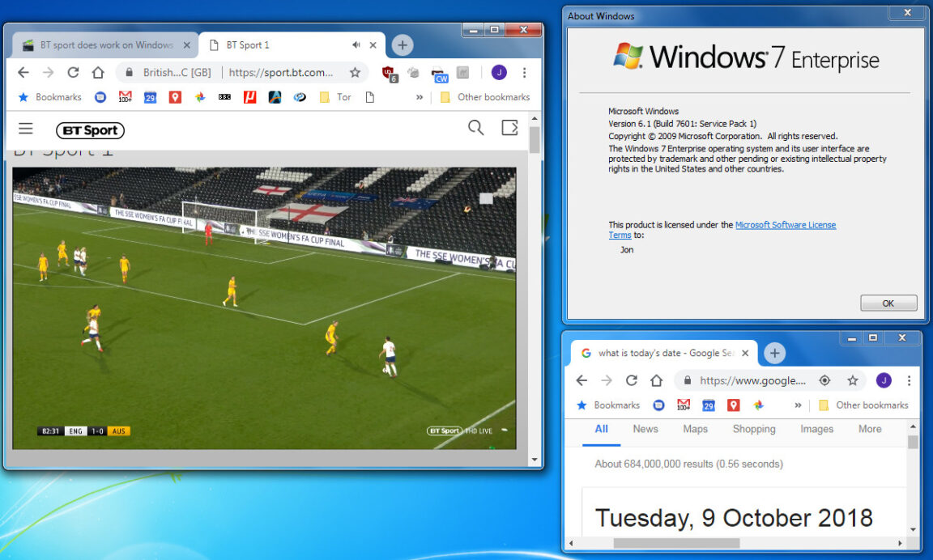
Task: Open the Tor bookmarks folder
Action: (335, 97)
